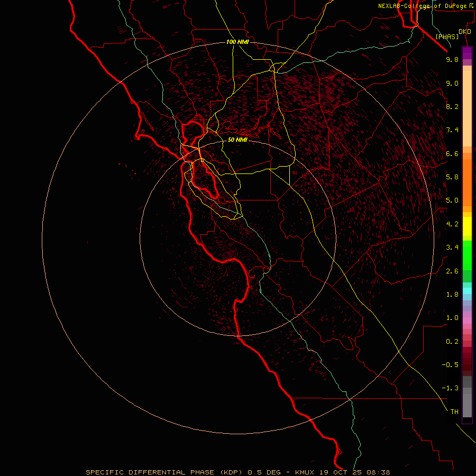This screenshot has width=476, height=476.
Task: Click the TH threshold label
Action: [x=454, y=412]
